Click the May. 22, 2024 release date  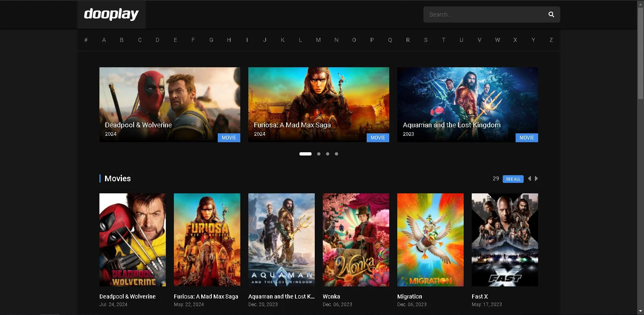[x=189, y=305]
